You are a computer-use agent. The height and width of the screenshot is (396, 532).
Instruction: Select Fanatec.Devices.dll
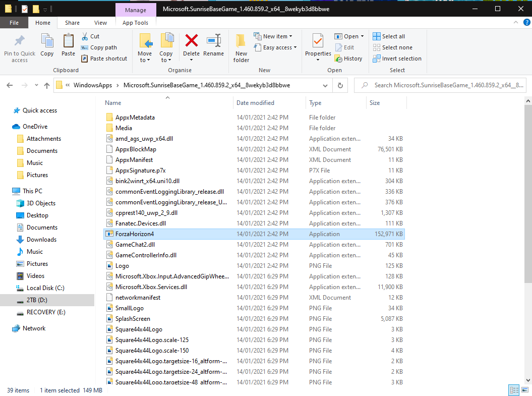point(254,223)
